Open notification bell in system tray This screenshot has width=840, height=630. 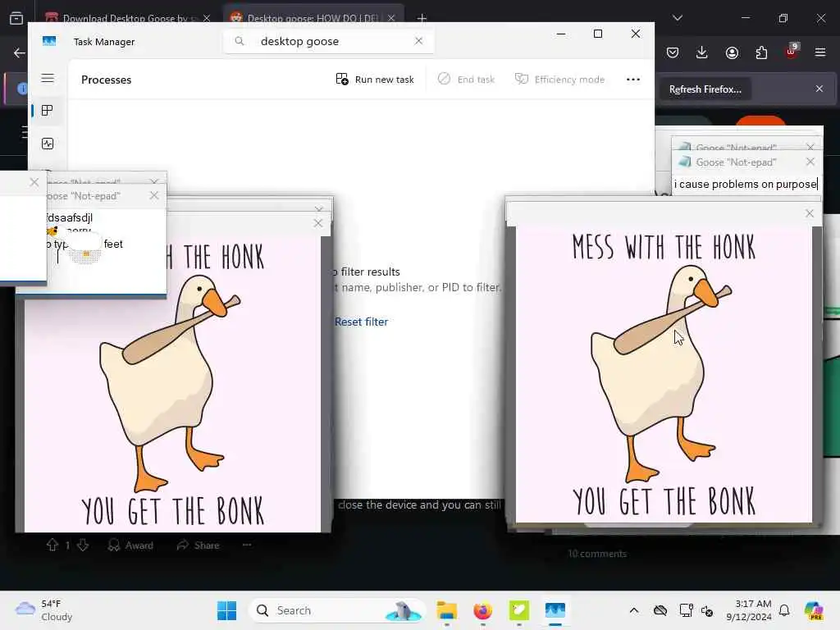(784, 610)
